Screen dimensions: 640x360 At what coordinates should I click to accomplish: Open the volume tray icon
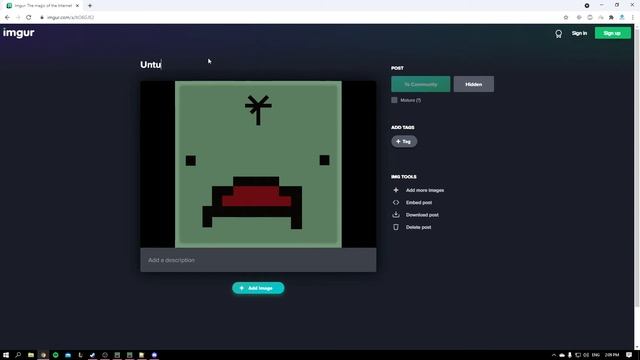[586, 355]
